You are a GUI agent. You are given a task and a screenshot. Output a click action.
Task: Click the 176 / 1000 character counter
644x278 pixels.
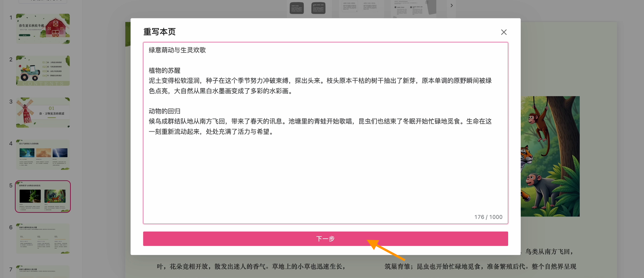click(488, 217)
